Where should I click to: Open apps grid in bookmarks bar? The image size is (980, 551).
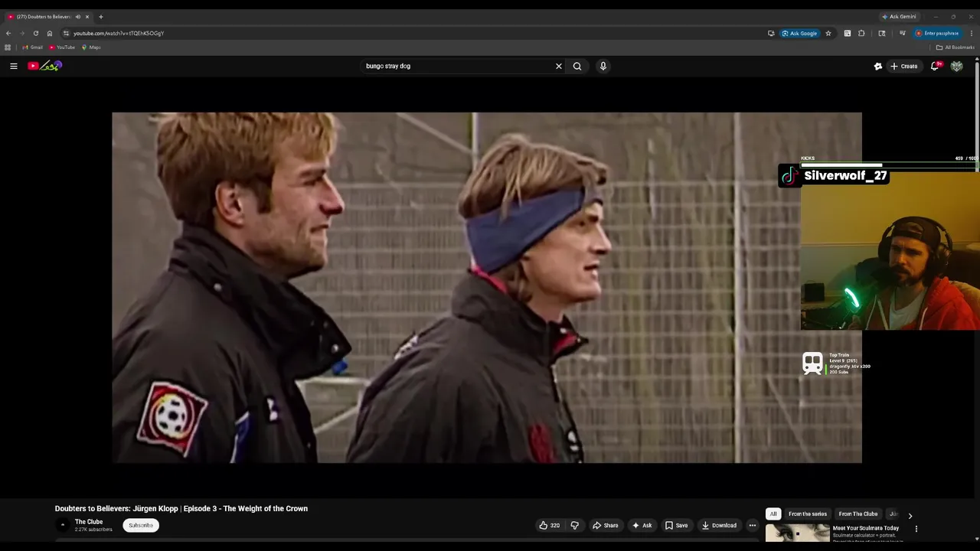pyautogui.click(x=8, y=47)
